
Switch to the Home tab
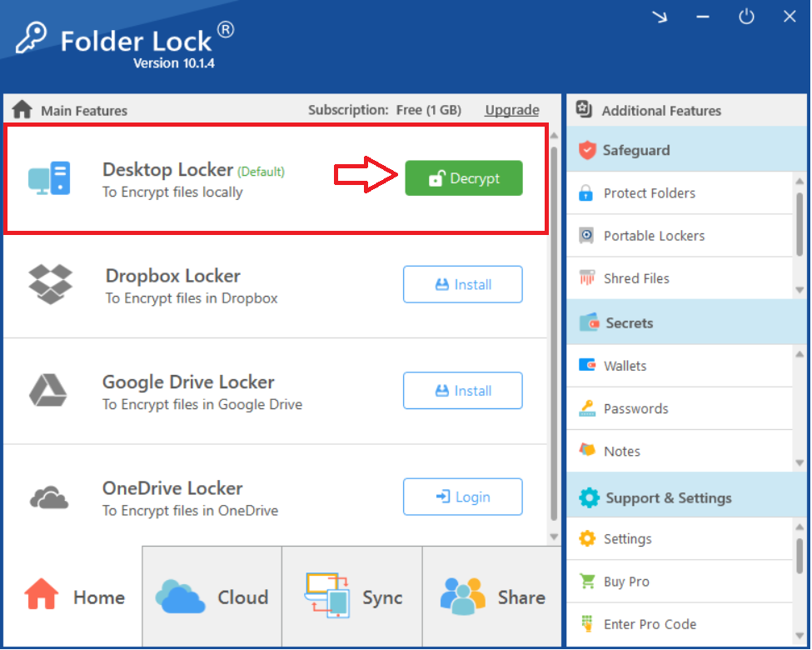click(x=73, y=596)
